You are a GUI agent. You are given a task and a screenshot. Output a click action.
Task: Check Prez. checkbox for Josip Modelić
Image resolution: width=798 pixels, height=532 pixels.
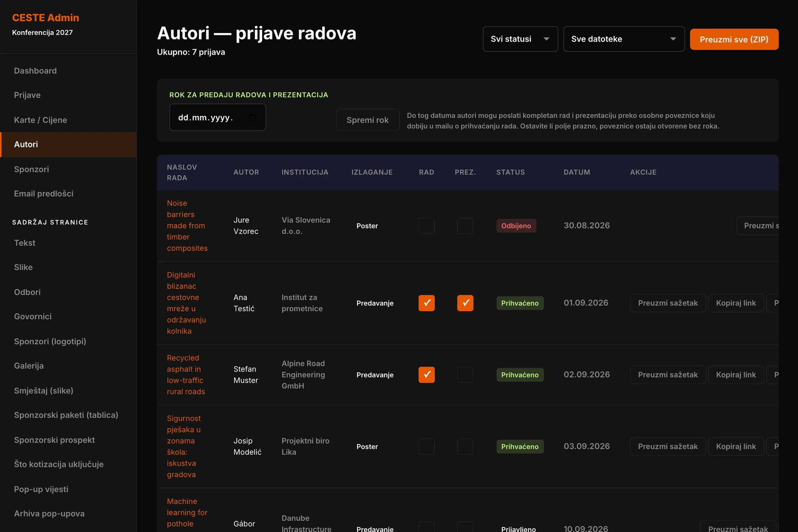pyautogui.click(x=465, y=446)
